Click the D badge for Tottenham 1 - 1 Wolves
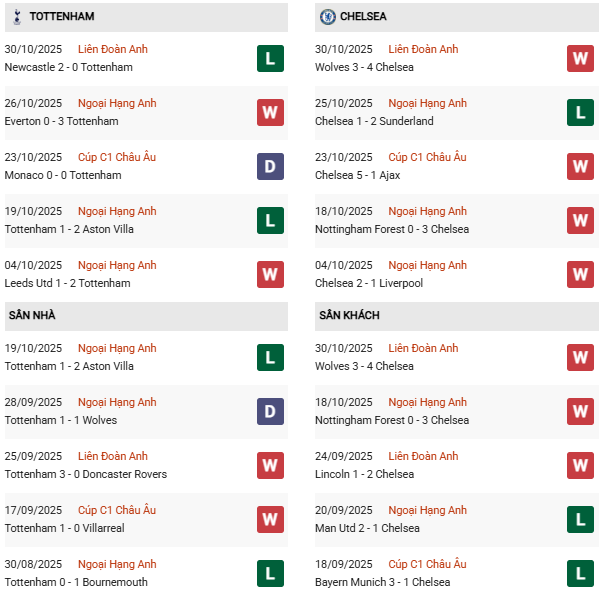Image resolution: width=600 pixels, height=593 pixels. point(270,411)
